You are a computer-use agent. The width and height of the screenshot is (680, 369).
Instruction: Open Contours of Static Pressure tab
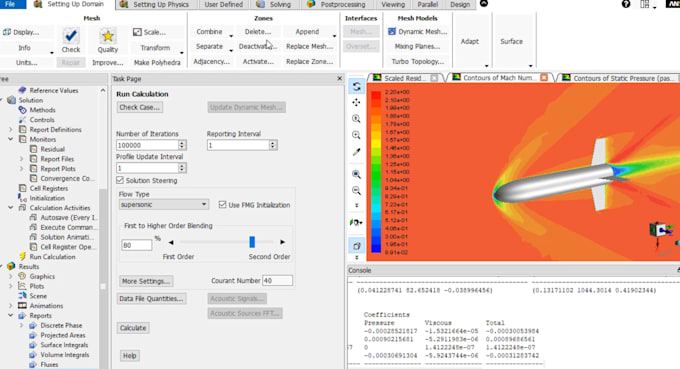point(620,78)
